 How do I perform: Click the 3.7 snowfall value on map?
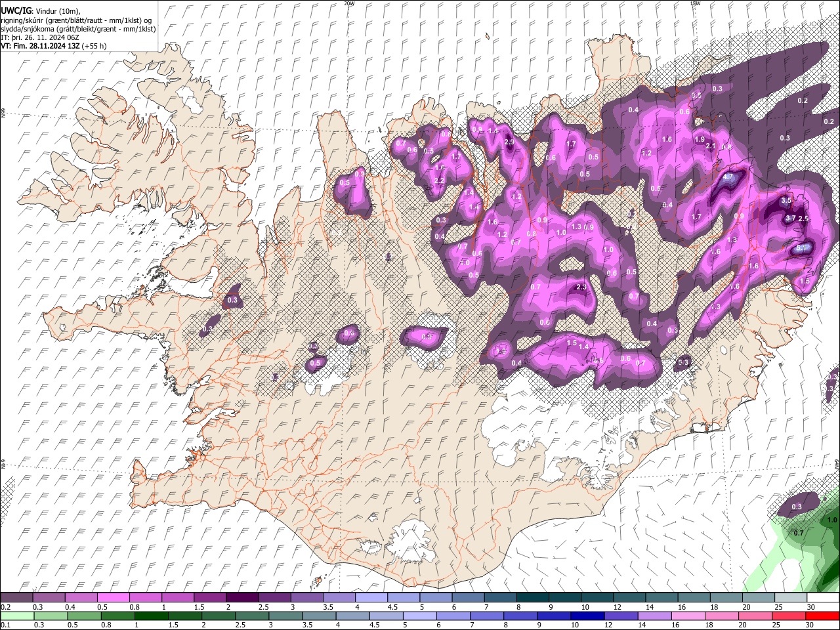click(x=790, y=218)
